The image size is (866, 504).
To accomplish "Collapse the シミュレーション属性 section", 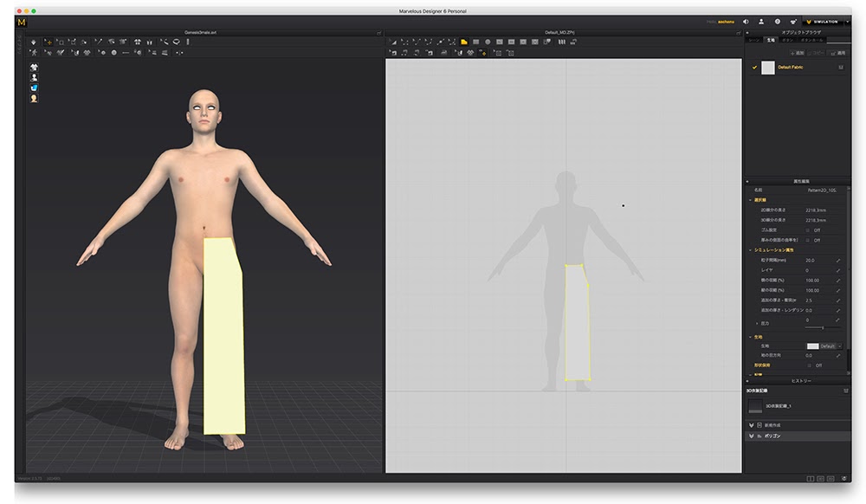I will coord(751,249).
